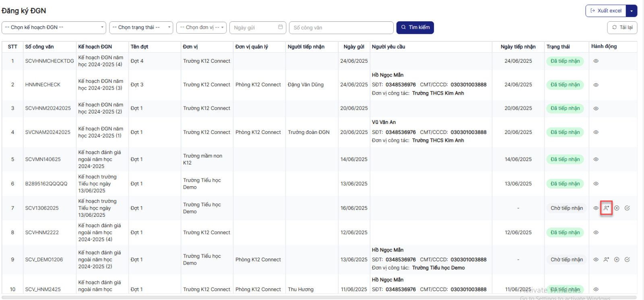Click the 'Số công văn' search input field
The height and width of the screenshot is (300, 644).
point(341,28)
